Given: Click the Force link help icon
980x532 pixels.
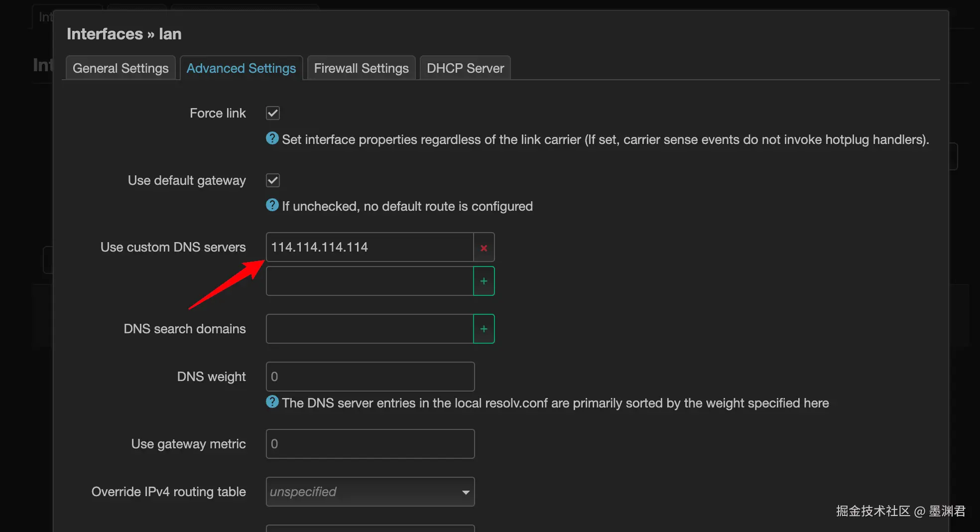Looking at the screenshot, I should pyautogui.click(x=272, y=138).
